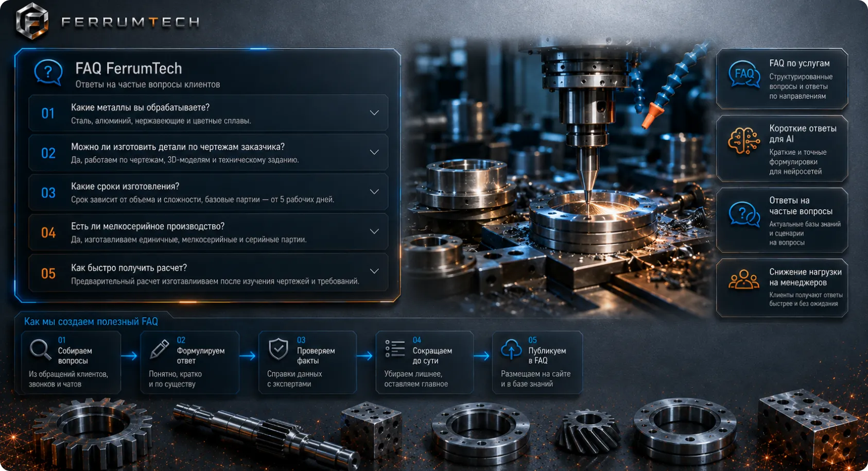Click the orange people group icon
The height and width of the screenshot is (471, 868).
744,279
